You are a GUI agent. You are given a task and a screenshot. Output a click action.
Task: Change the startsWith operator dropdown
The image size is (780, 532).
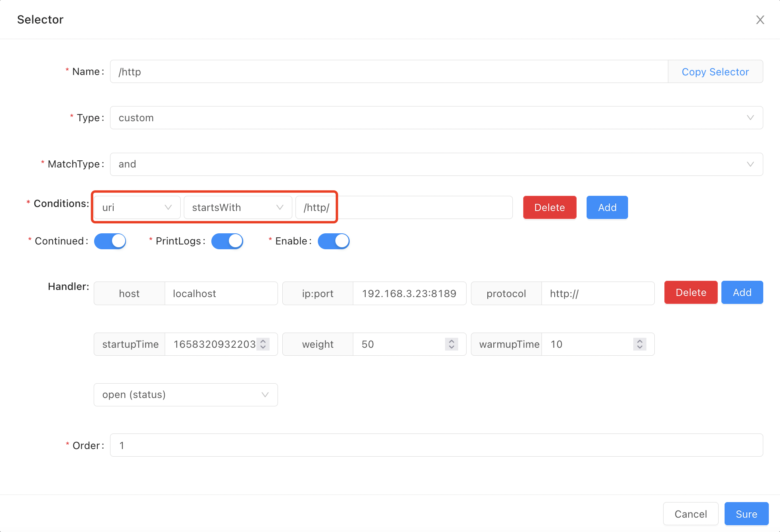(238, 207)
